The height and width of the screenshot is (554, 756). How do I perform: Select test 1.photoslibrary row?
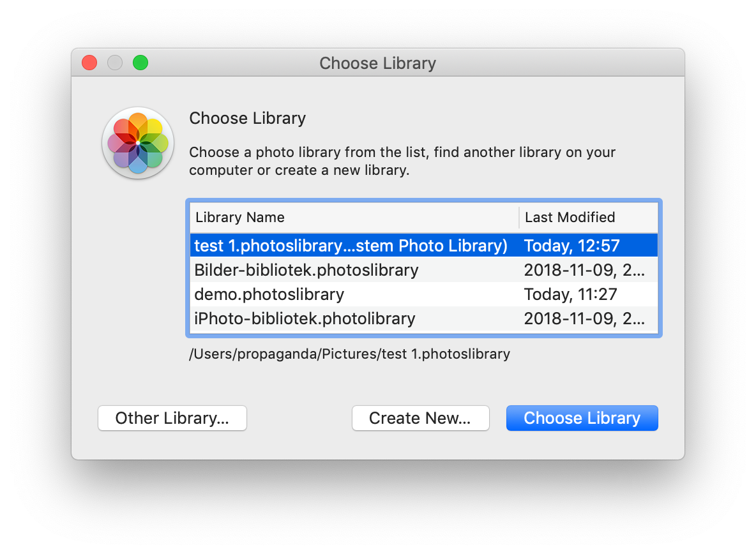click(x=424, y=245)
